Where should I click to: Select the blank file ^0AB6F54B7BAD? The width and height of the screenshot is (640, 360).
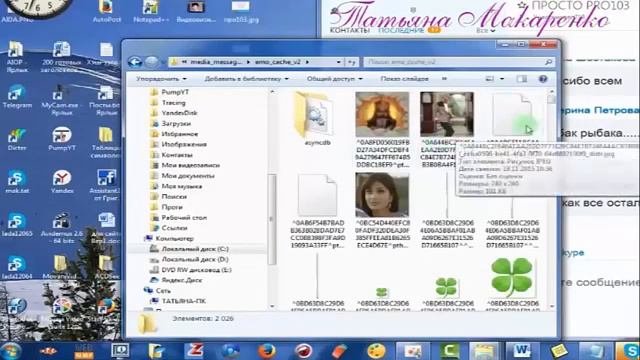(318, 211)
